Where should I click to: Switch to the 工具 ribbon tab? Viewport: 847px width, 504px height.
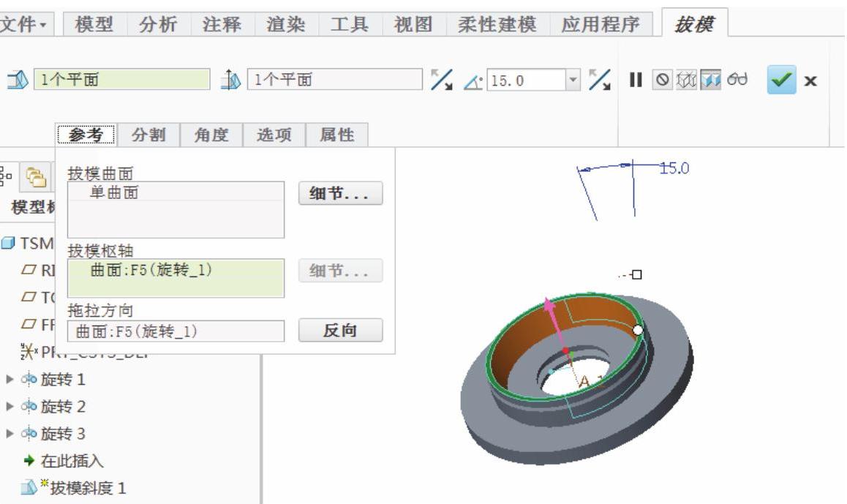point(350,24)
